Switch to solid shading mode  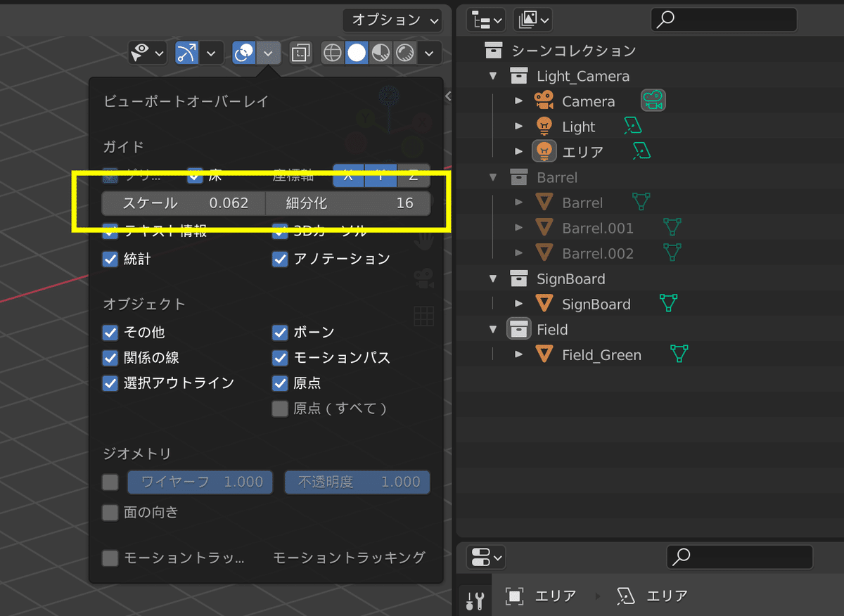point(357,53)
